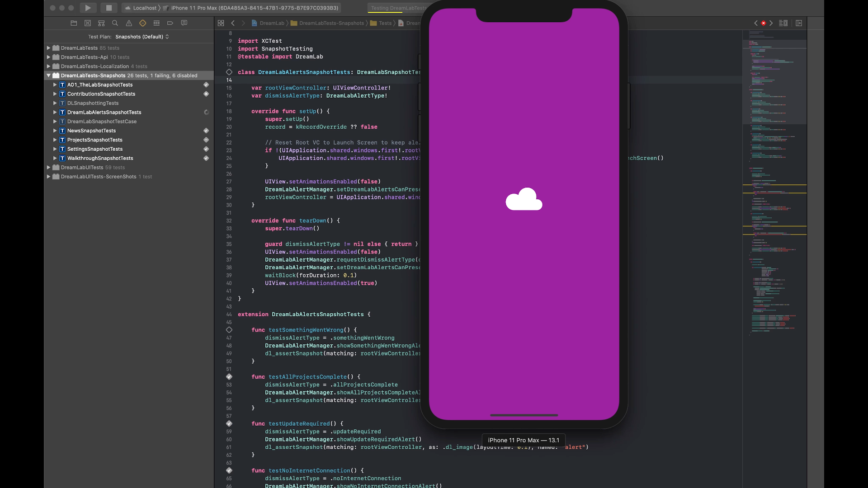
Task: Open the Issue navigator warning icon
Action: pos(129,23)
